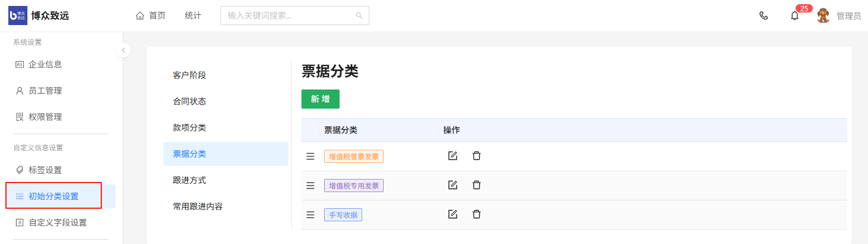Viewport: 868px width, 244px height.
Task: Click the phone call icon in header
Action: (763, 16)
